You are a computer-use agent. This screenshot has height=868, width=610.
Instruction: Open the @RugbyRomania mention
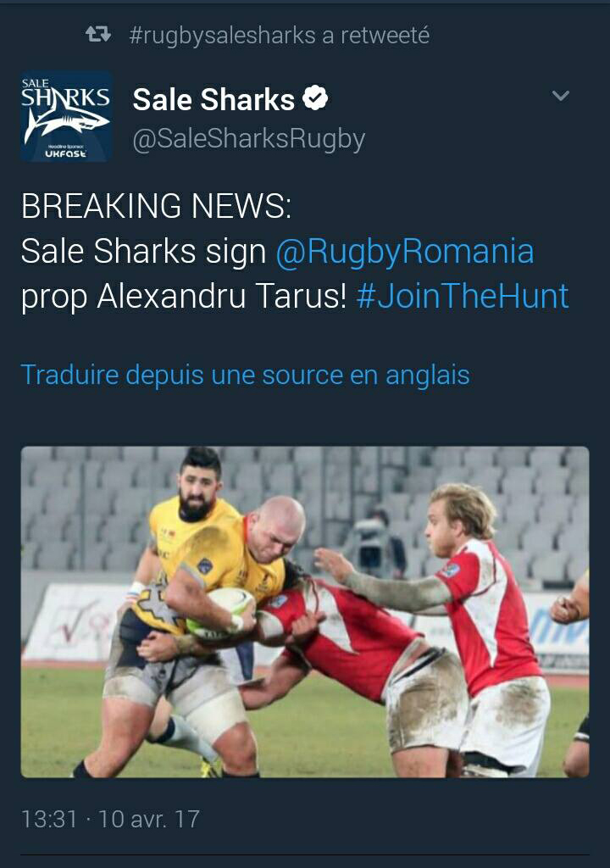click(x=405, y=251)
